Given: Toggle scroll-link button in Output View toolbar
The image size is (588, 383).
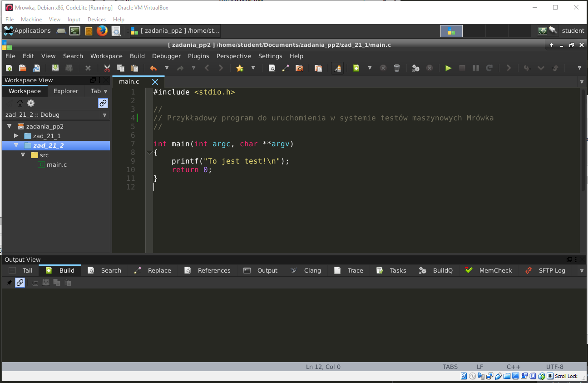Looking at the screenshot, I should click(20, 283).
